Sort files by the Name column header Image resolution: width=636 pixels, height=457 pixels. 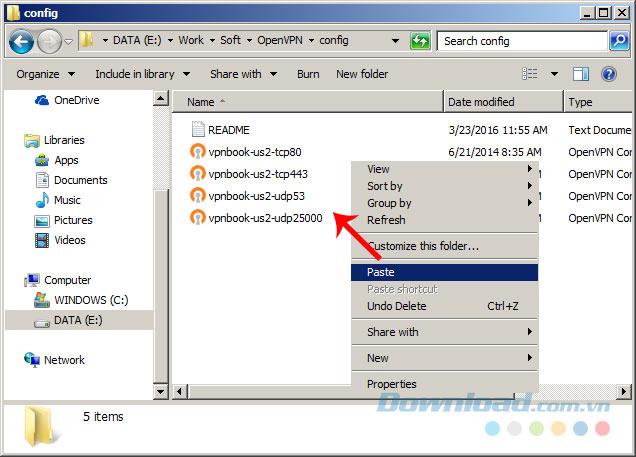pos(201,102)
